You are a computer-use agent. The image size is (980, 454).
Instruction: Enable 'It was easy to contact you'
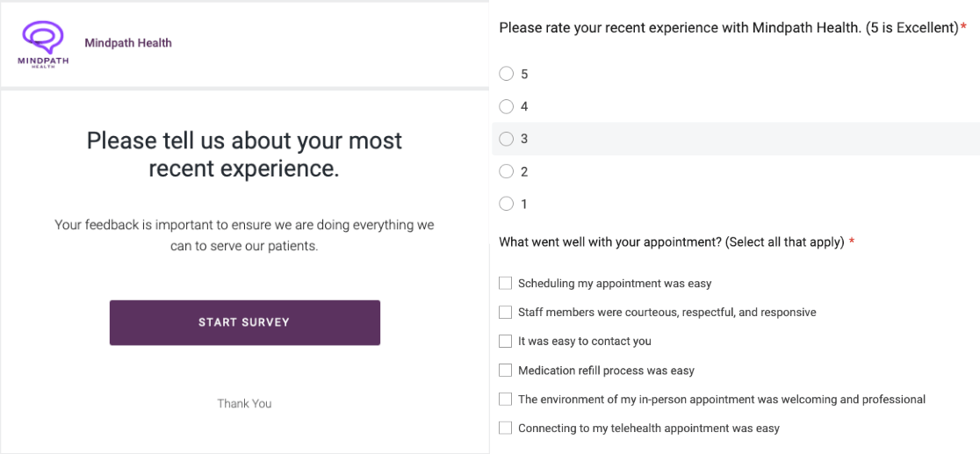[505, 341]
